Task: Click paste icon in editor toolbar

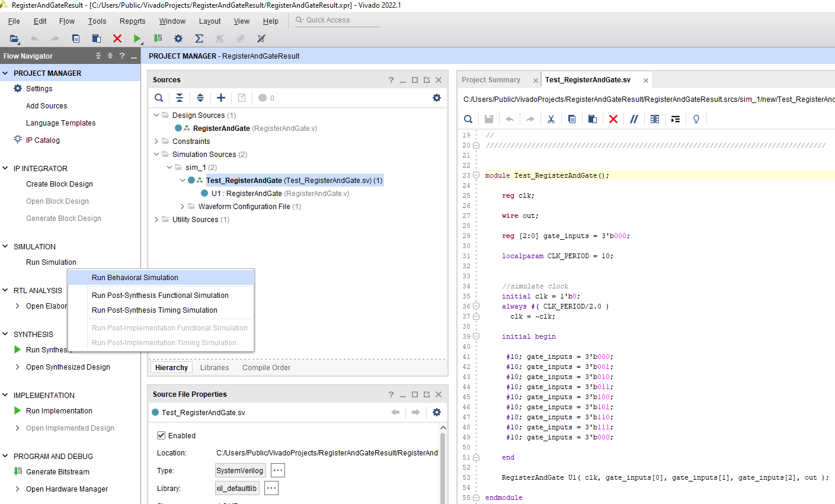Action: point(593,119)
